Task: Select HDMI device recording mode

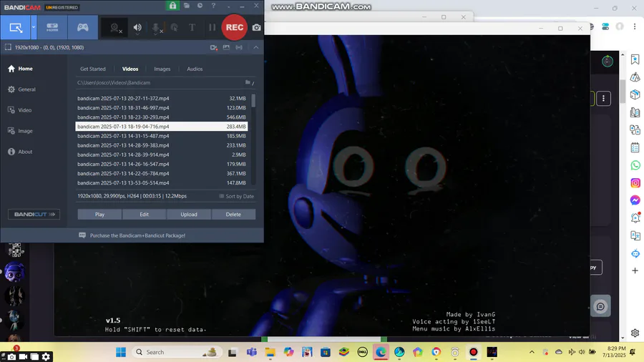Action: point(52,27)
